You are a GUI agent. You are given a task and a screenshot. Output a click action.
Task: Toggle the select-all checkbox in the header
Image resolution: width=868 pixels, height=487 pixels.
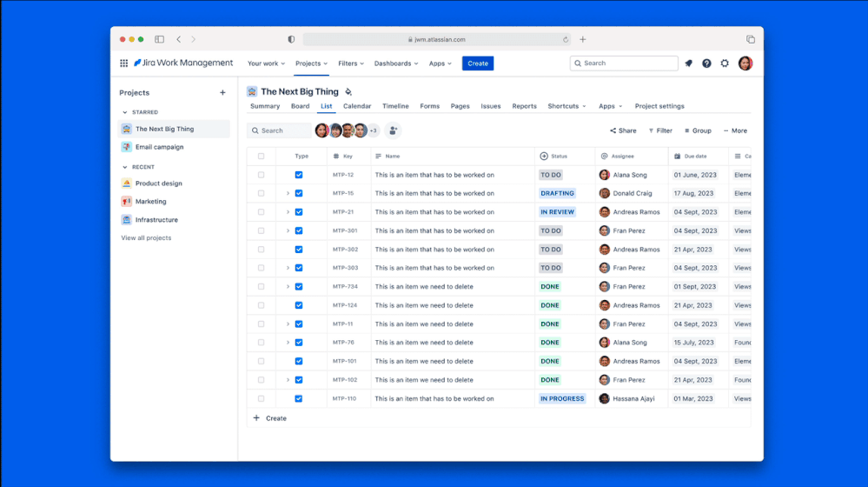(261, 157)
